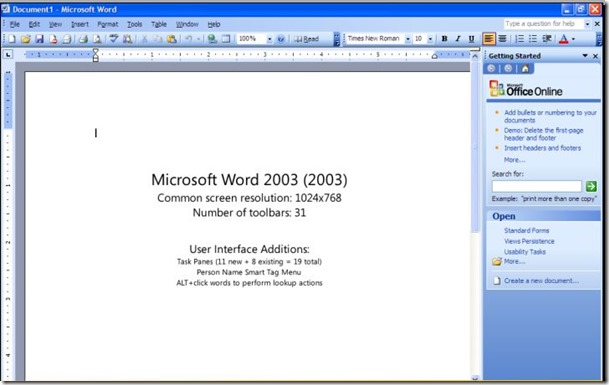Click the Undo arrow icon
The width and height of the screenshot is (609, 385).
tap(189, 39)
